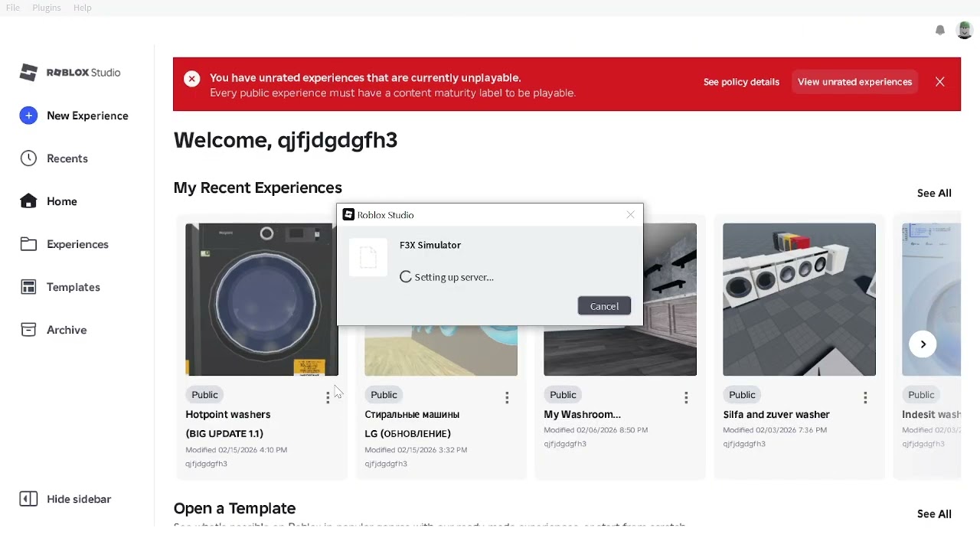
Task: Click the Hide sidebar panel icon
Action: click(28, 499)
